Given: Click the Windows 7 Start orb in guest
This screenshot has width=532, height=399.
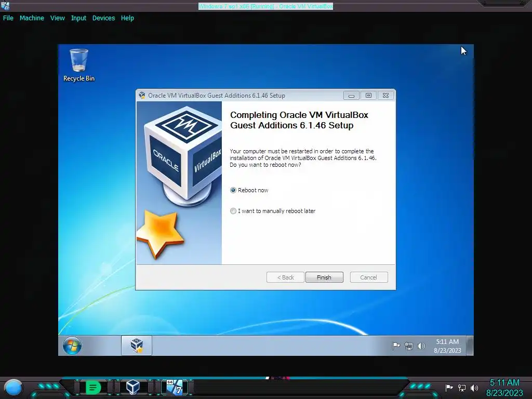Looking at the screenshot, I should coord(72,345).
